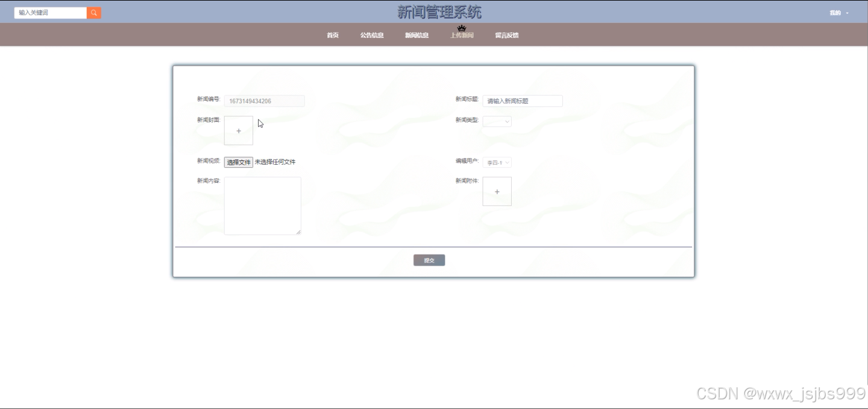Click the 新闻内容 textarea resize handle
Viewport: 868px width, 409px height.
[x=298, y=232]
